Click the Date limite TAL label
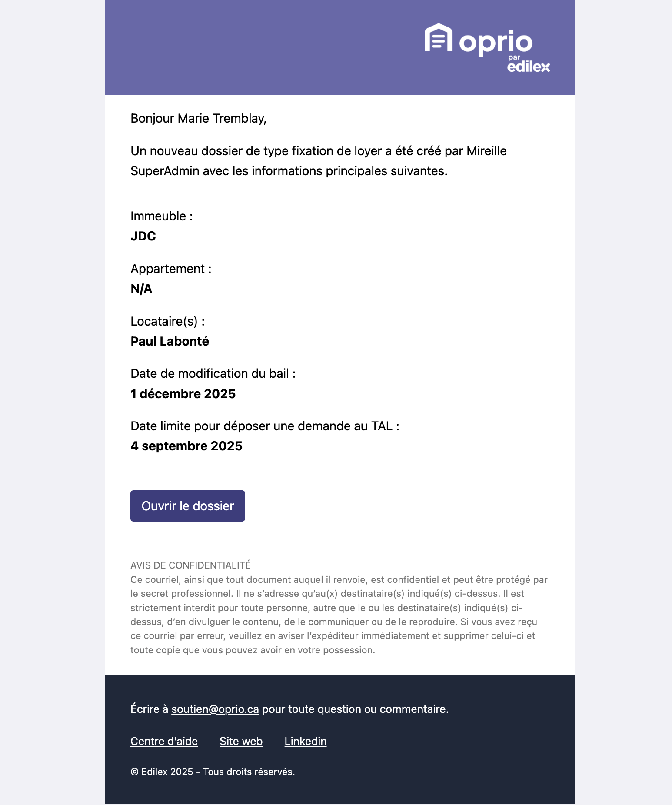 pyautogui.click(x=265, y=426)
